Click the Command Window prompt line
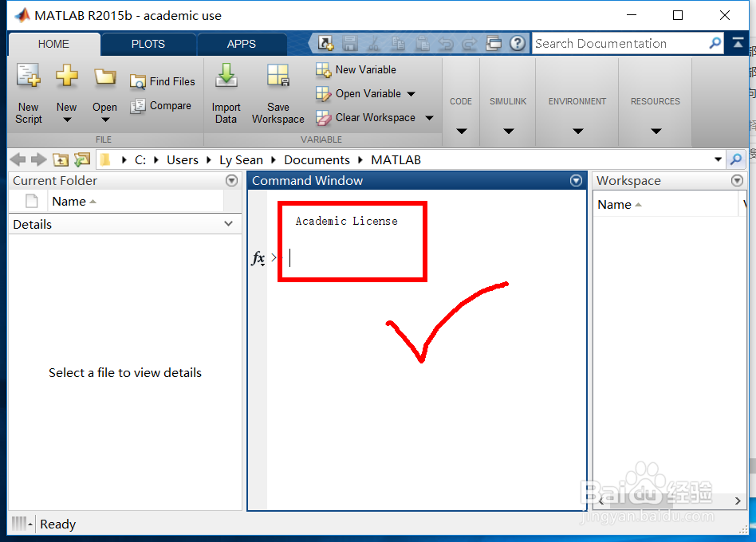The height and width of the screenshot is (542, 756). click(426, 258)
